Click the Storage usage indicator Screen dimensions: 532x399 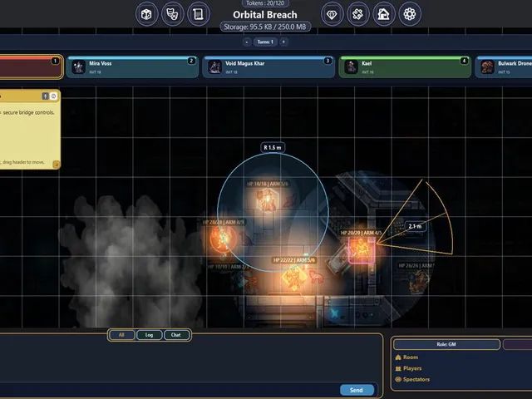point(265,27)
